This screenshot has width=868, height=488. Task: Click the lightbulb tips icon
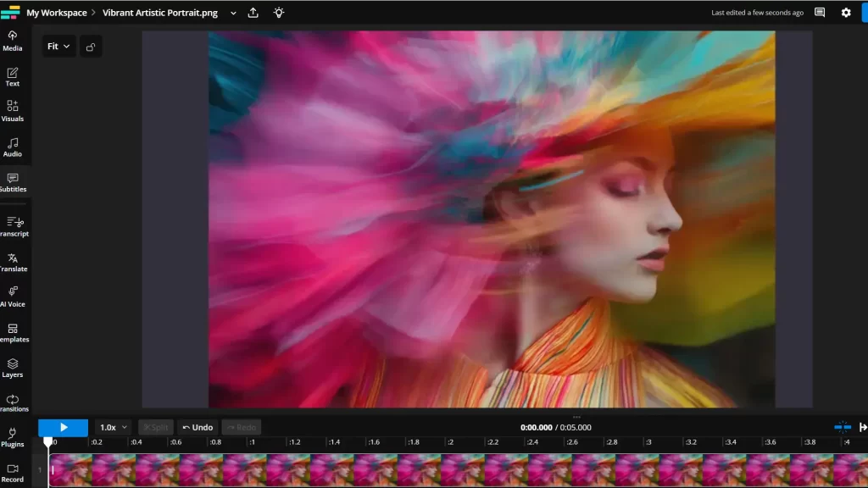click(x=279, y=13)
